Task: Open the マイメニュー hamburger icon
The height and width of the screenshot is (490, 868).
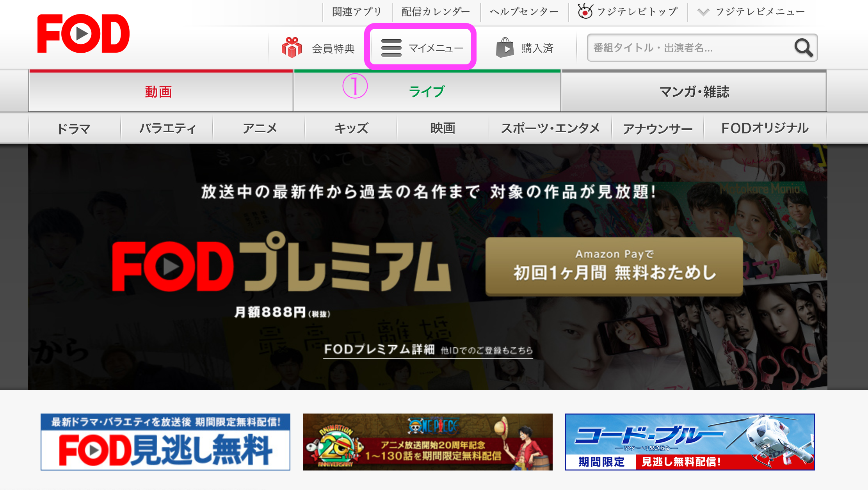Action: [391, 48]
